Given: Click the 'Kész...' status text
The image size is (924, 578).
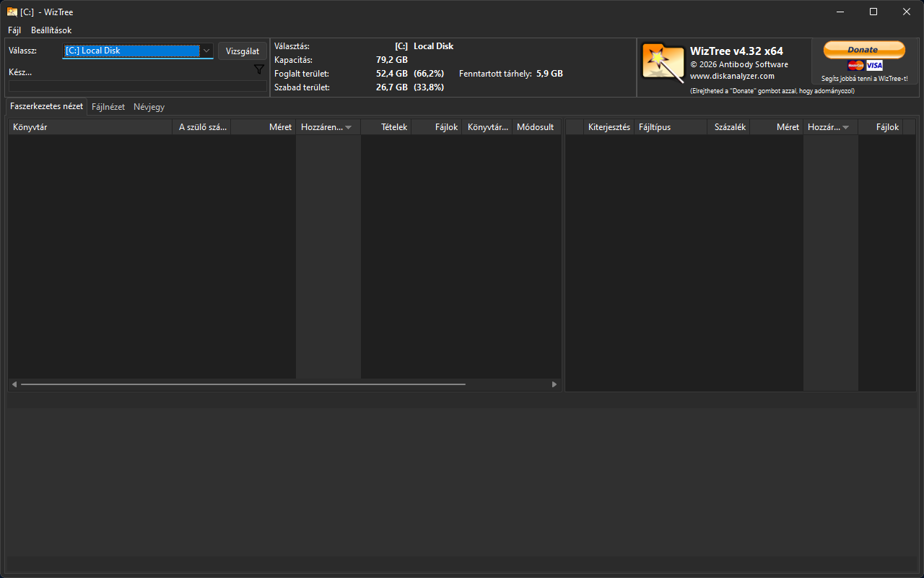Looking at the screenshot, I should [20, 72].
